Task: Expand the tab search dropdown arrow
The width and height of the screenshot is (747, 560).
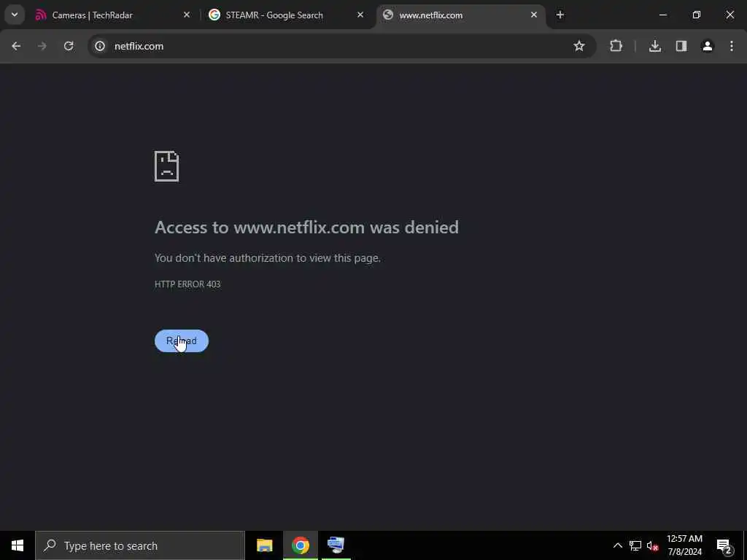Action: [15, 15]
